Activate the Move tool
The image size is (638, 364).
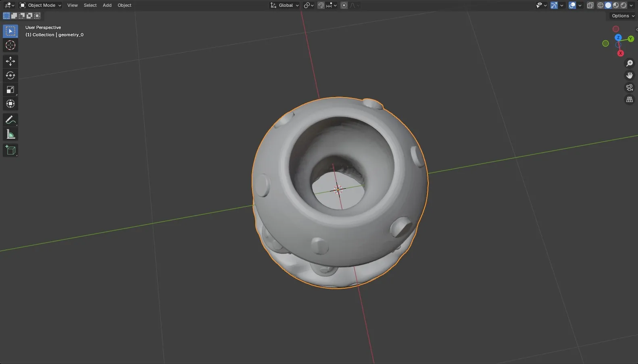(x=10, y=61)
